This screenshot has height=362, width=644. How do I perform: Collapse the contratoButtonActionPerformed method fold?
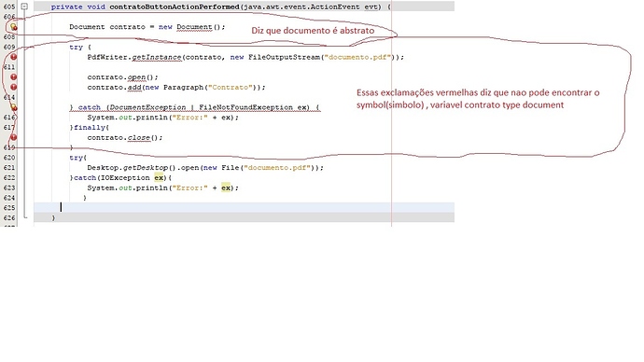tap(24, 7)
